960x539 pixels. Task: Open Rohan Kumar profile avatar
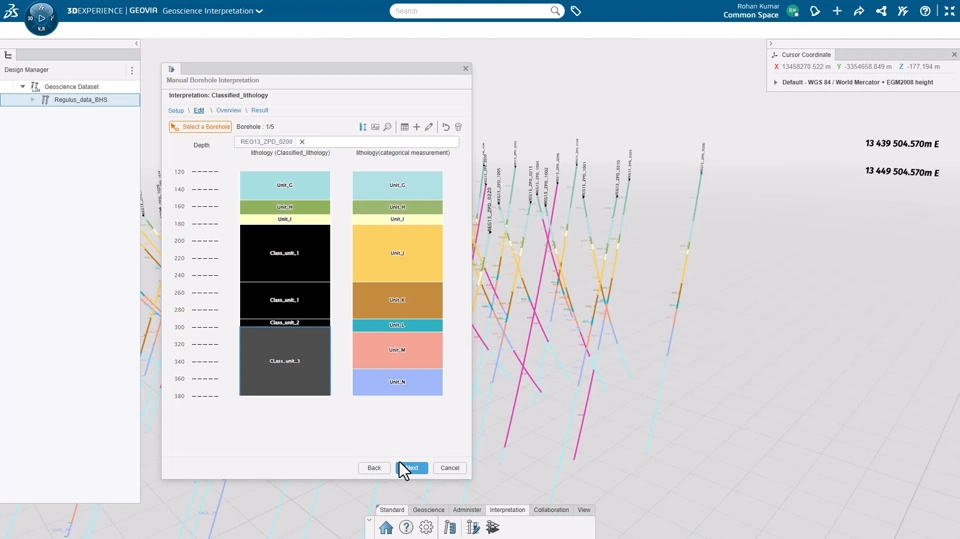(x=793, y=11)
